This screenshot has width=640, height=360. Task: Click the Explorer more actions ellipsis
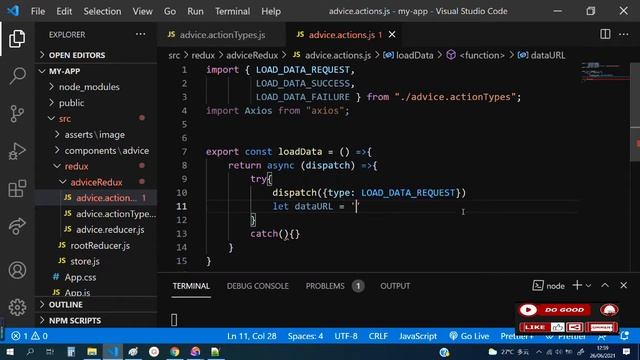[140, 34]
